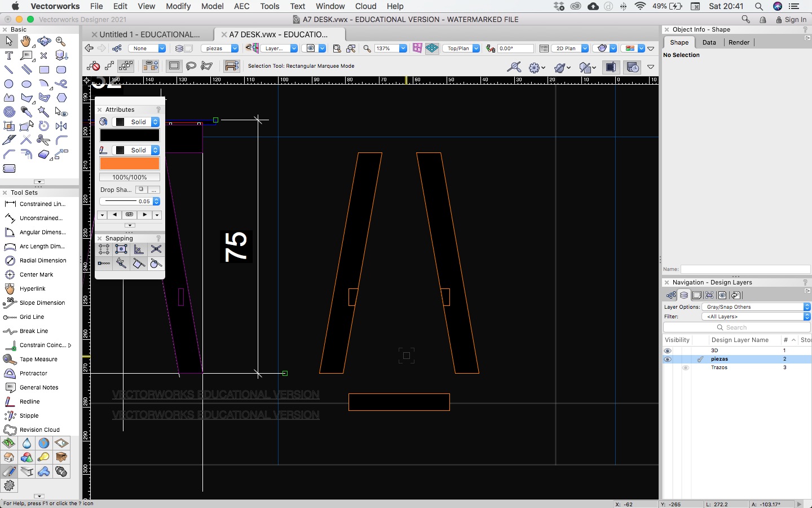
Task: Open the Filter All Layers dropdown
Action: click(756, 317)
